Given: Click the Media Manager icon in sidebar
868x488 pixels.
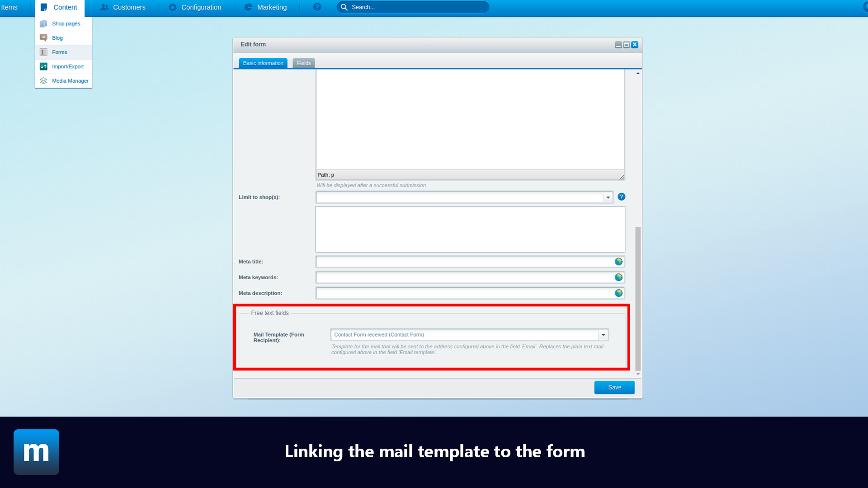Looking at the screenshot, I should [43, 80].
